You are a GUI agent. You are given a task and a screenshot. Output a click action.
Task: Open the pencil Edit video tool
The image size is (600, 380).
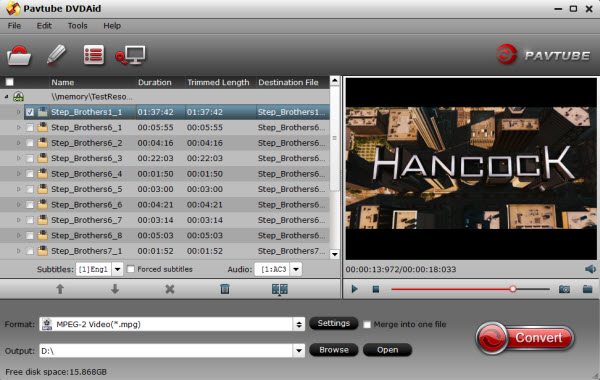(x=56, y=55)
